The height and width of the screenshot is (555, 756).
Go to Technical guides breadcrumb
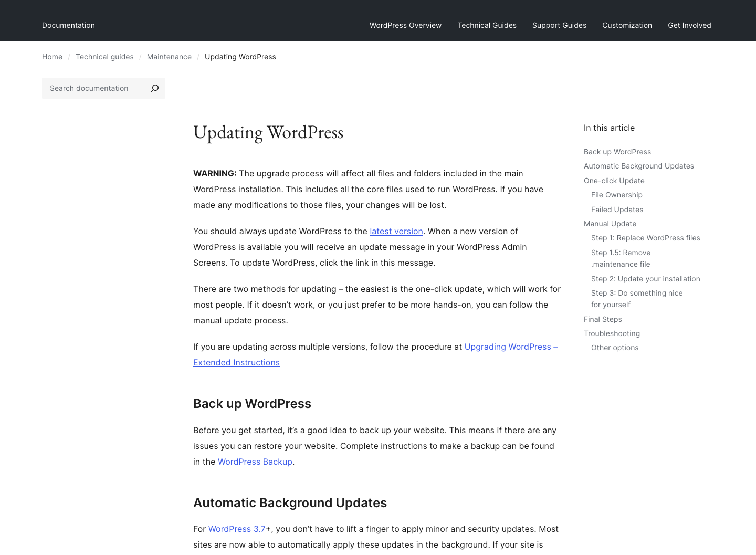[104, 57]
